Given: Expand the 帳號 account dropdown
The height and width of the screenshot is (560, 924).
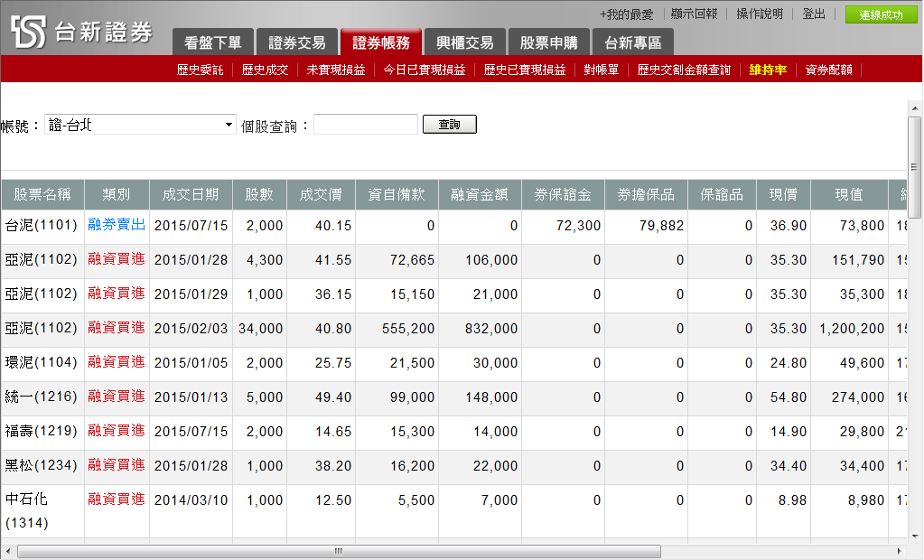Looking at the screenshot, I should pyautogui.click(x=140, y=125).
